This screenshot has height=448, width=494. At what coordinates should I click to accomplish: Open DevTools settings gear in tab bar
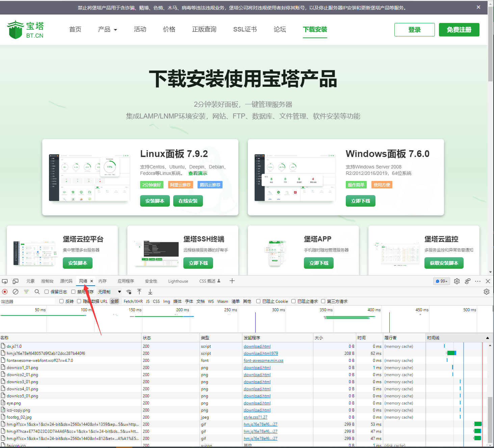pos(457,281)
